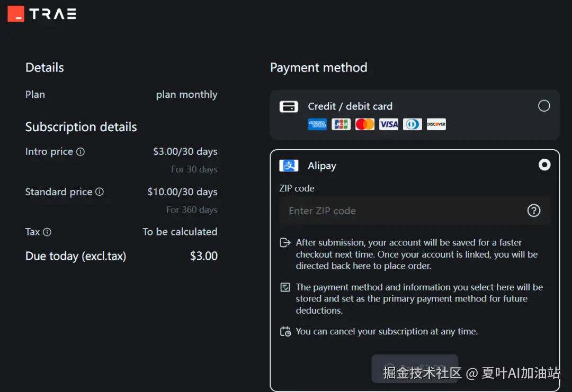Click the Visa card icon
This screenshot has width=572, height=392.
tap(389, 124)
